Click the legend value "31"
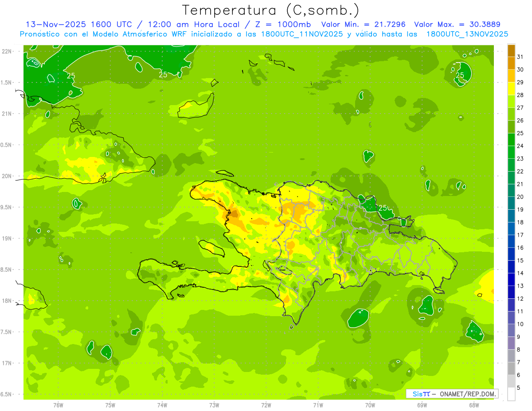 tap(520, 57)
